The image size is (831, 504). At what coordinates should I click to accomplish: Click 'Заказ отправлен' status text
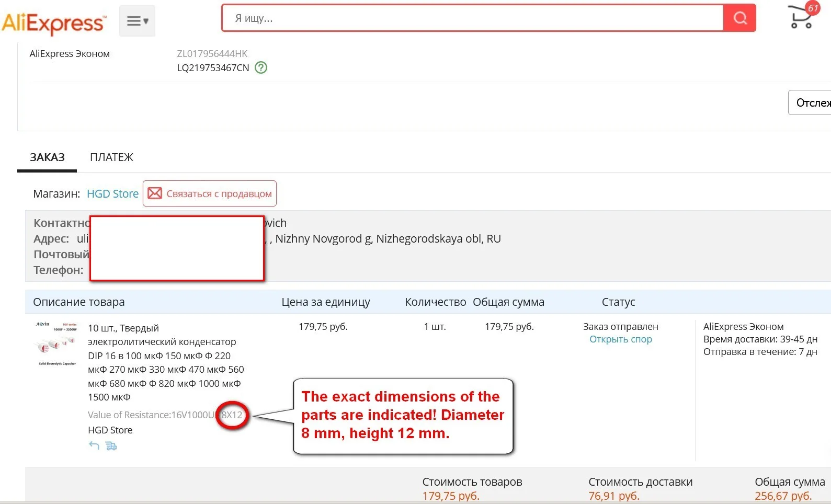621,327
